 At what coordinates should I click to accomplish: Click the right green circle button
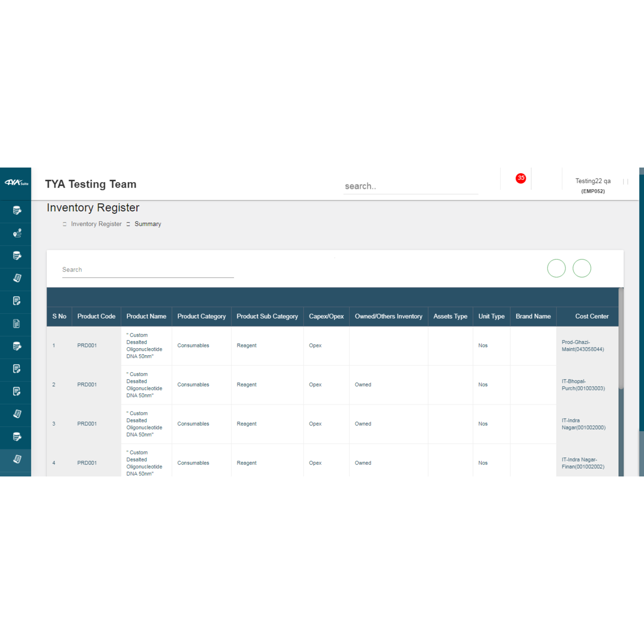tap(582, 268)
